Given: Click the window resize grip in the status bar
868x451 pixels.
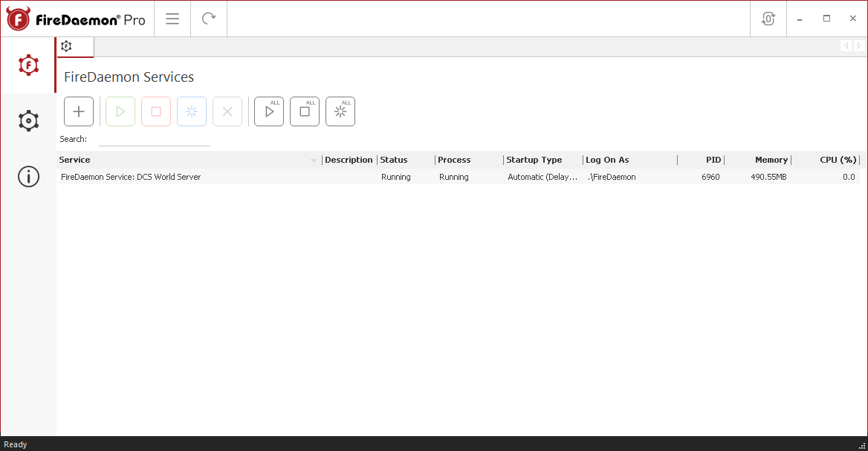Looking at the screenshot, I should [862, 446].
